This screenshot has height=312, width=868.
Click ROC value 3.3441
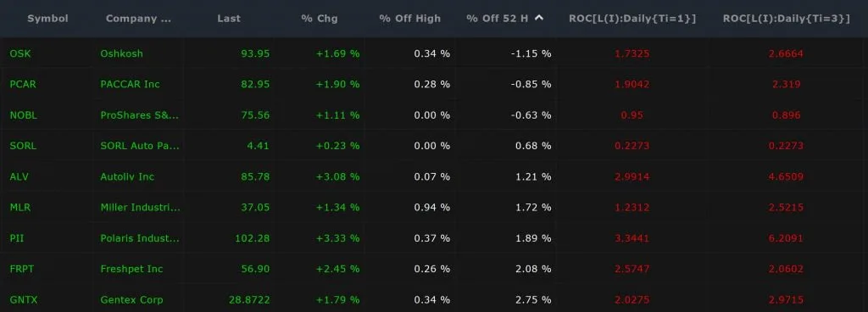click(632, 238)
